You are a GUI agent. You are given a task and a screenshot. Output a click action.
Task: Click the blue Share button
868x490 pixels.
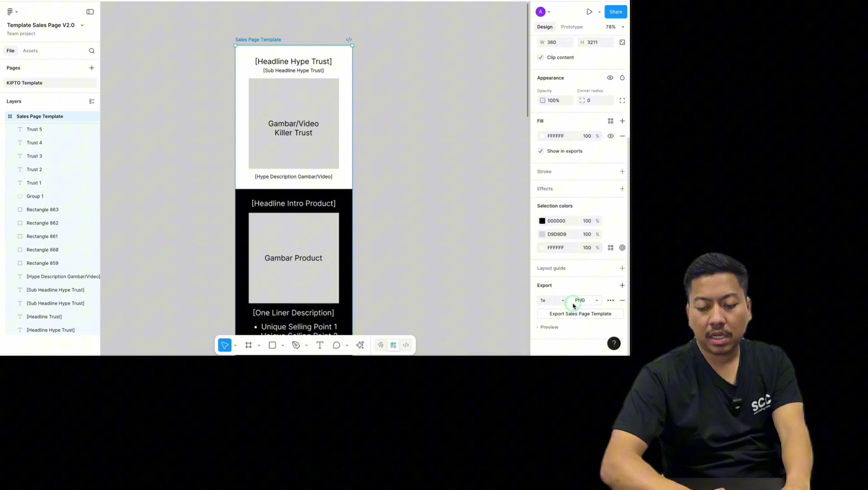pyautogui.click(x=615, y=12)
